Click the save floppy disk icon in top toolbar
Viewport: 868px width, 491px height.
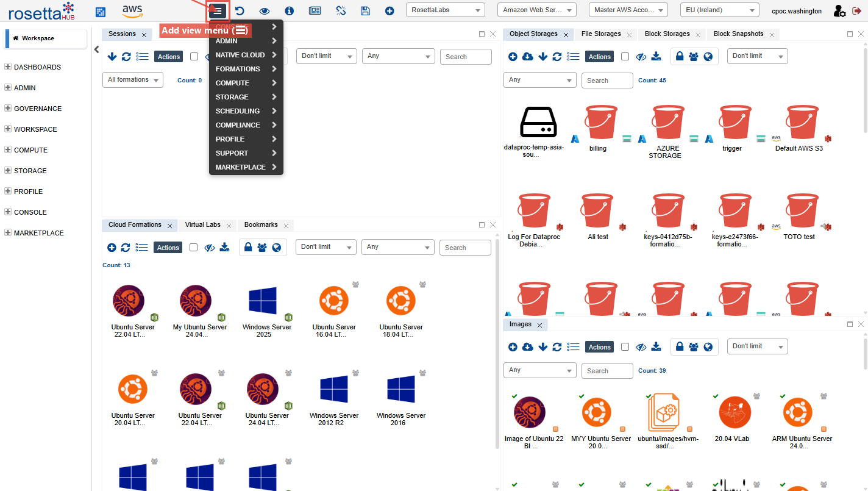[365, 11]
